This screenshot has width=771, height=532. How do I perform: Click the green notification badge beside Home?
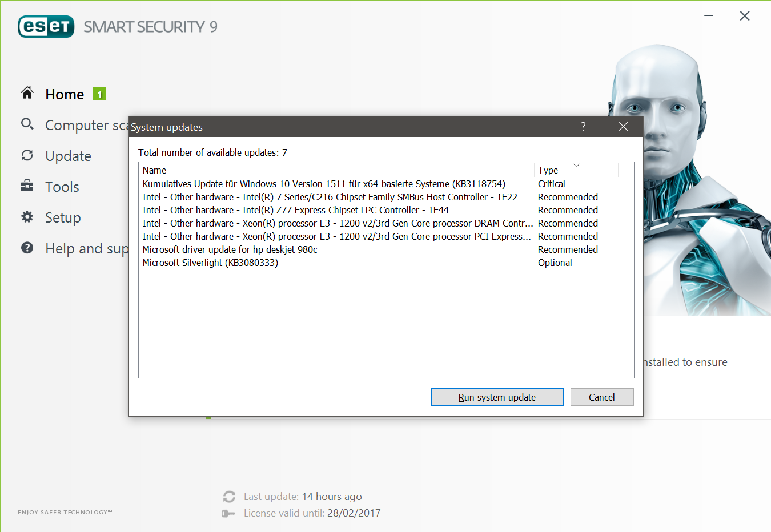[x=99, y=94]
